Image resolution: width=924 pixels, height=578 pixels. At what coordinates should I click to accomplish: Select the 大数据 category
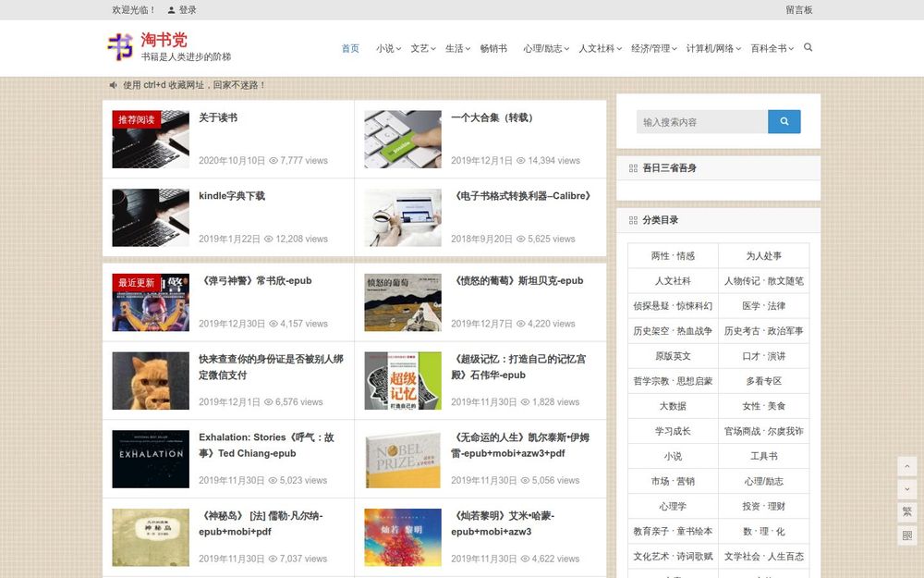673,406
